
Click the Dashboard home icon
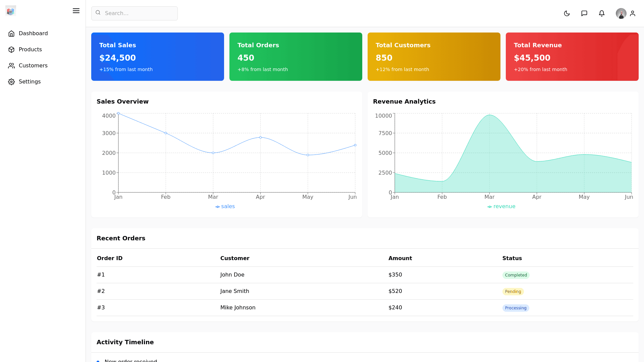[x=11, y=34]
